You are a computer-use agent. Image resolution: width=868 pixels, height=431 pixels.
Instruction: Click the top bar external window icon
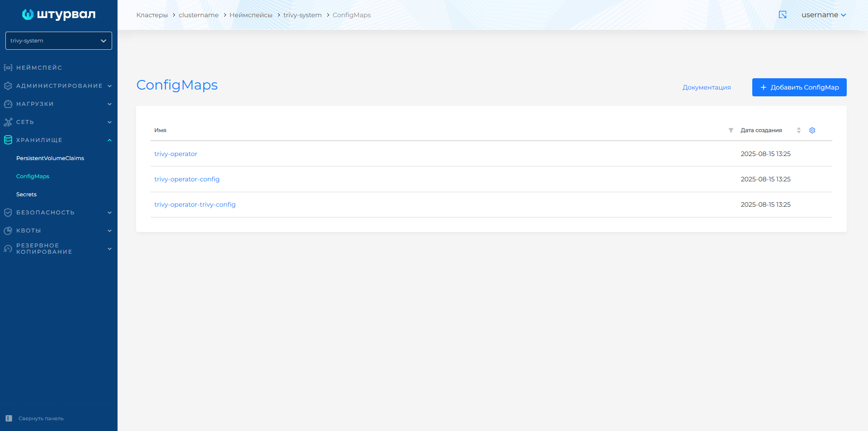(783, 15)
